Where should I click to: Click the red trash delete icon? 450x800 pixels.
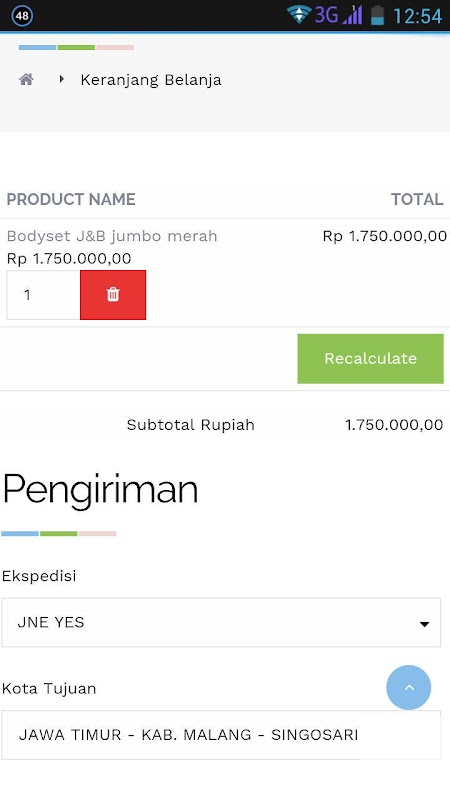click(113, 295)
